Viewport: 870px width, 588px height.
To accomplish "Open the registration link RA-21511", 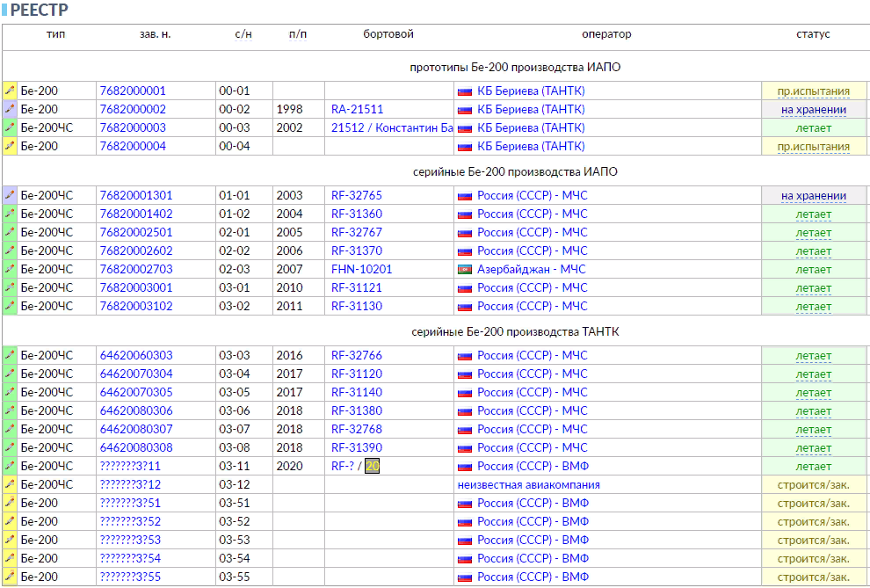I will coord(358,109).
